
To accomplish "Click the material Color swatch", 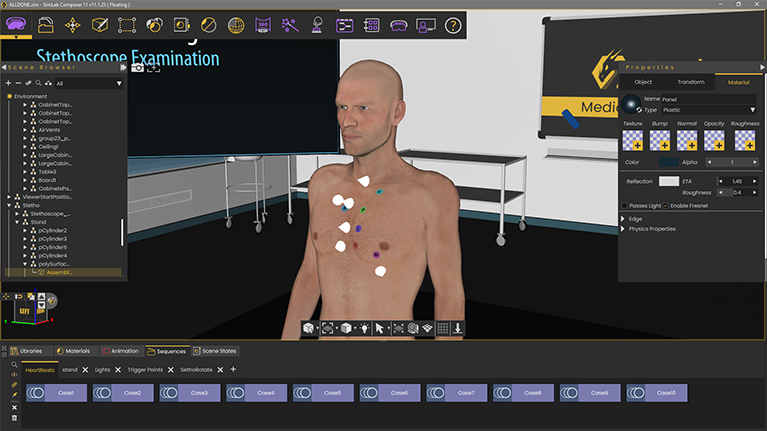I will (668, 162).
